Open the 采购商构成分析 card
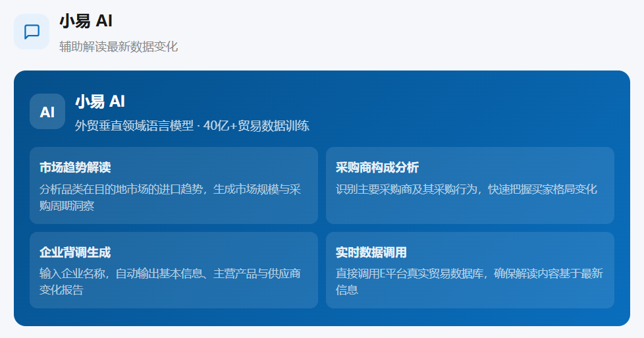 470,185
